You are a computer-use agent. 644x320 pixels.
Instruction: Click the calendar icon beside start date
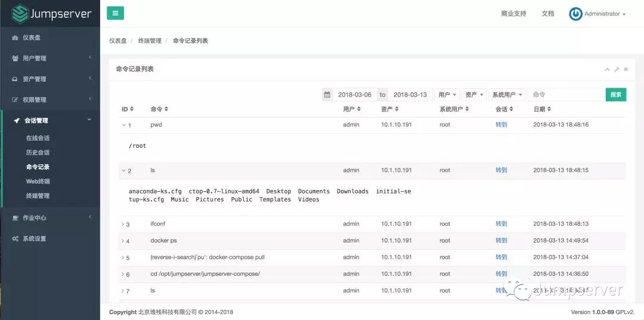pos(327,95)
